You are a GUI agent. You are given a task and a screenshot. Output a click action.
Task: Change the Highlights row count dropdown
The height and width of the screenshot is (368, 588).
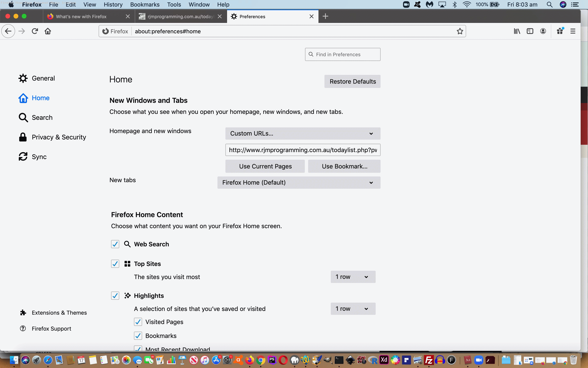pyautogui.click(x=353, y=309)
